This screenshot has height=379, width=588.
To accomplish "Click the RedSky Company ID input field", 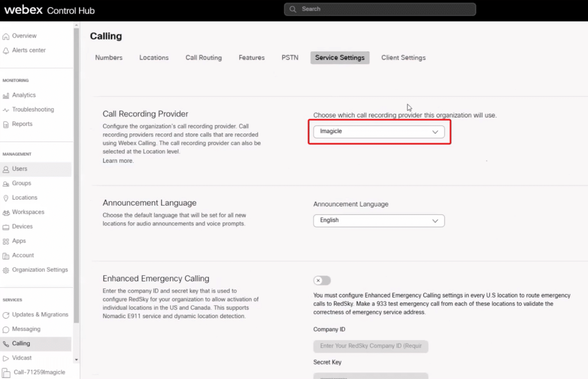I will click(370, 346).
